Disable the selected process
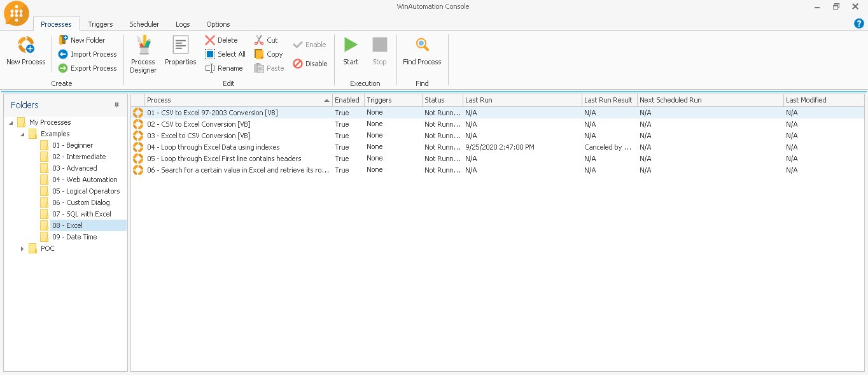This screenshot has height=375, width=868. [310, 64]
